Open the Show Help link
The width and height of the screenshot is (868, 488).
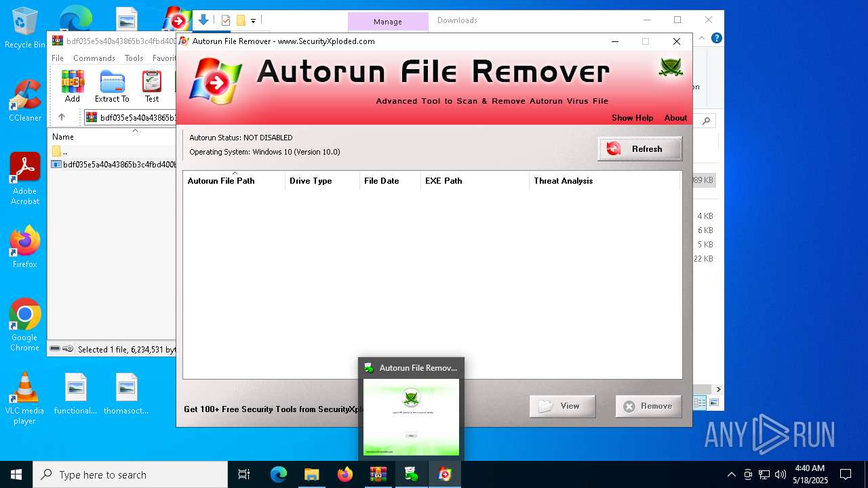pos(632,118)
